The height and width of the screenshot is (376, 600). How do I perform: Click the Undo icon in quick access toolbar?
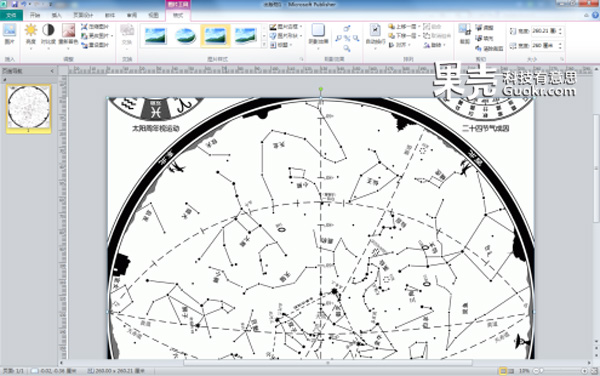coord(24,4)
